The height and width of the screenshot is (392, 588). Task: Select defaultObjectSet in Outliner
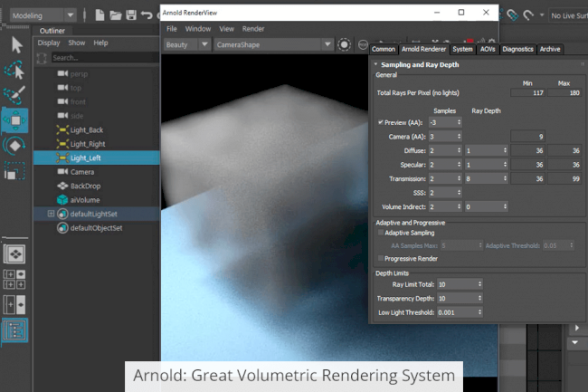(x=97, y=228)
